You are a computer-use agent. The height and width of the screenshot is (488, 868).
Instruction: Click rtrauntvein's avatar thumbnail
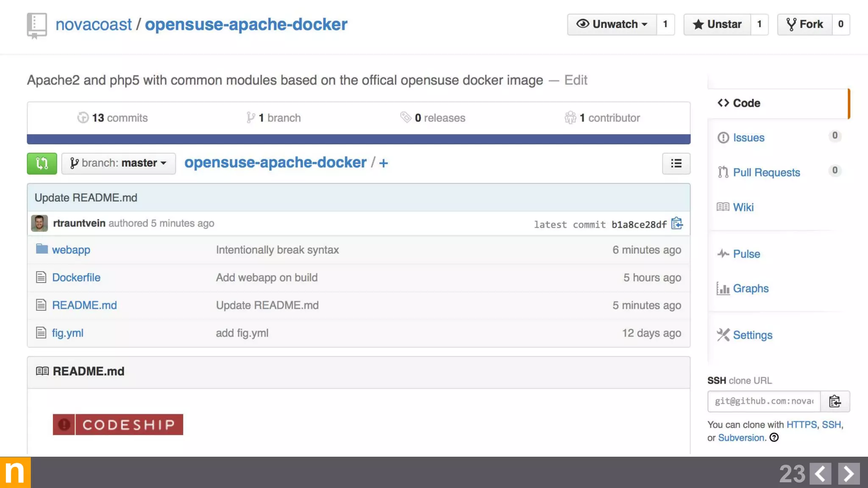click(39, 223)
